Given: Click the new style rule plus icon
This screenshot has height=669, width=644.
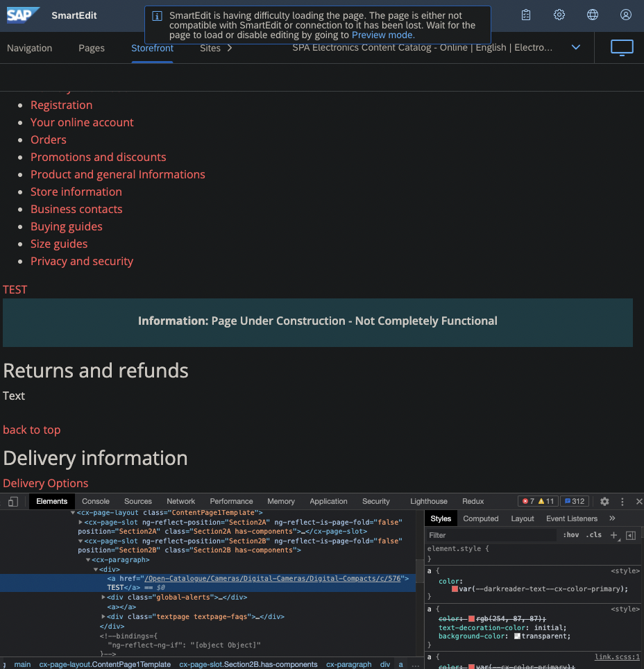Looking at the screenshot, I should 614,535.
